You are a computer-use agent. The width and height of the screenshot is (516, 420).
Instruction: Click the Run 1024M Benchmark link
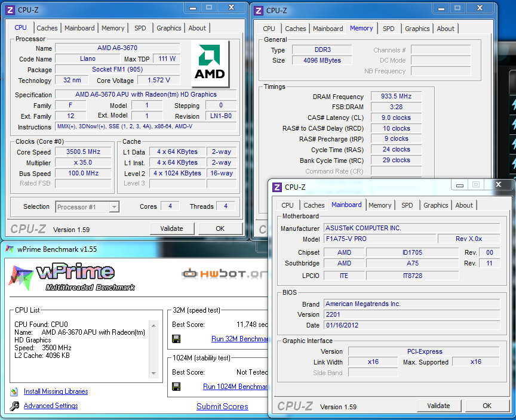[x=235, y=387]
